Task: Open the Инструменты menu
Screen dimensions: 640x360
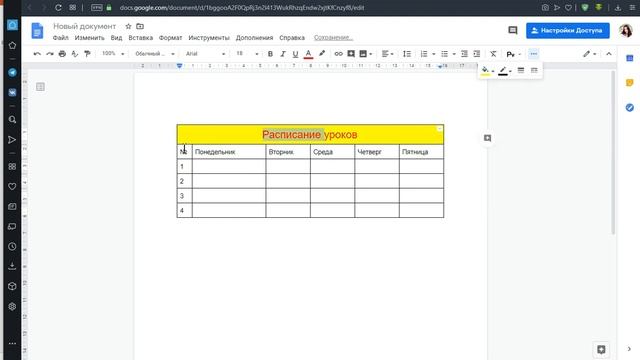Action: coord(209,38)
